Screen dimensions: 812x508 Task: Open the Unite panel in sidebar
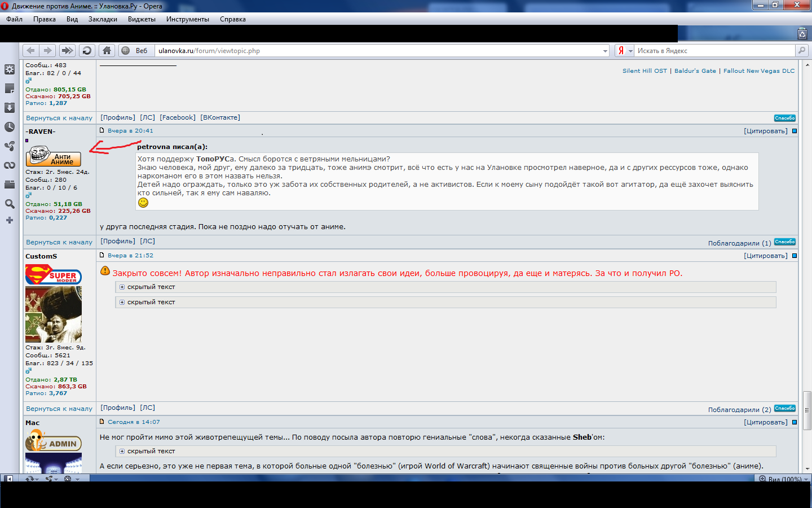coord(10,146)
